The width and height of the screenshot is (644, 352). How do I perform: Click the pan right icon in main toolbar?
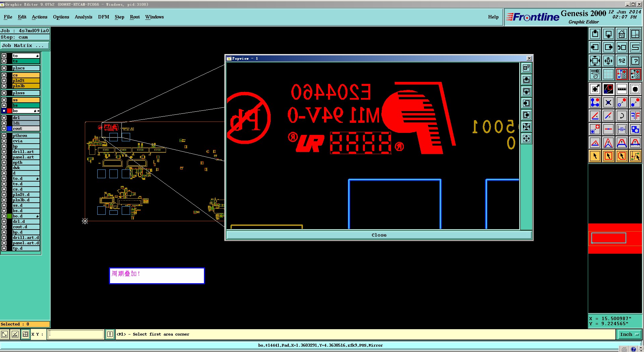point(608,47)
